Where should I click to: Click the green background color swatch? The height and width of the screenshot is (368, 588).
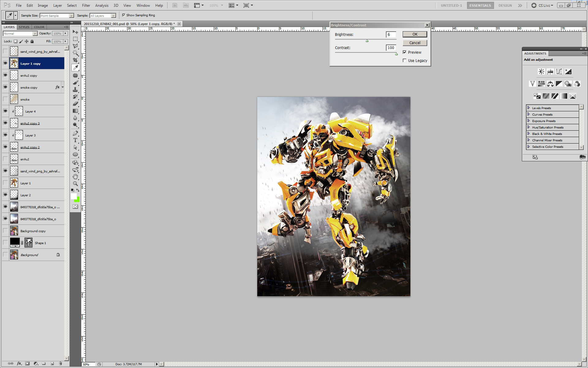[77, 200]
